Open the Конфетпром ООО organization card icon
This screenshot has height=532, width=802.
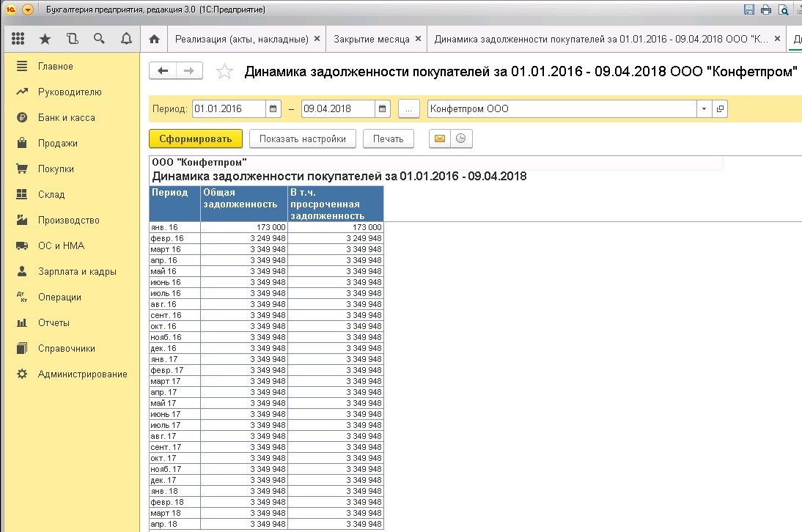(x=720, y=109)
